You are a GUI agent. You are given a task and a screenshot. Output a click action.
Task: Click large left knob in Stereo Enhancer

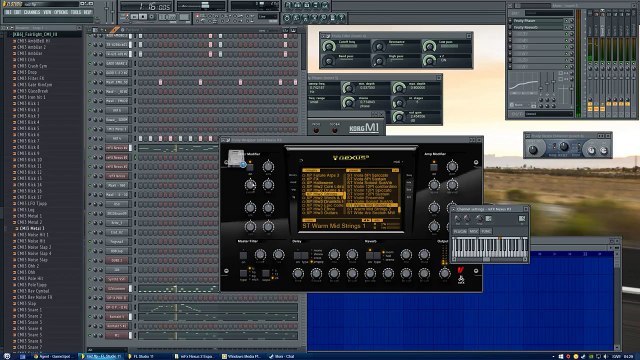(533, 150)
